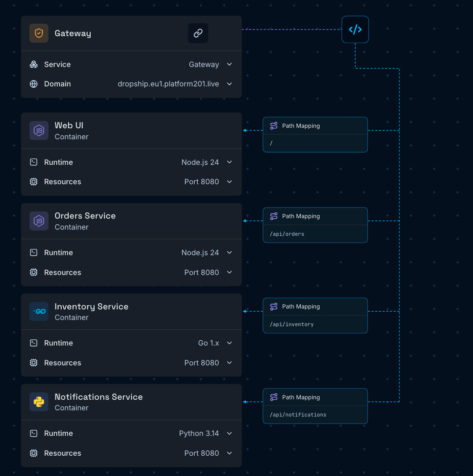Click Web UI 'Port 8080' value
The image size is (473, 476).
click(x=202, y=182)
